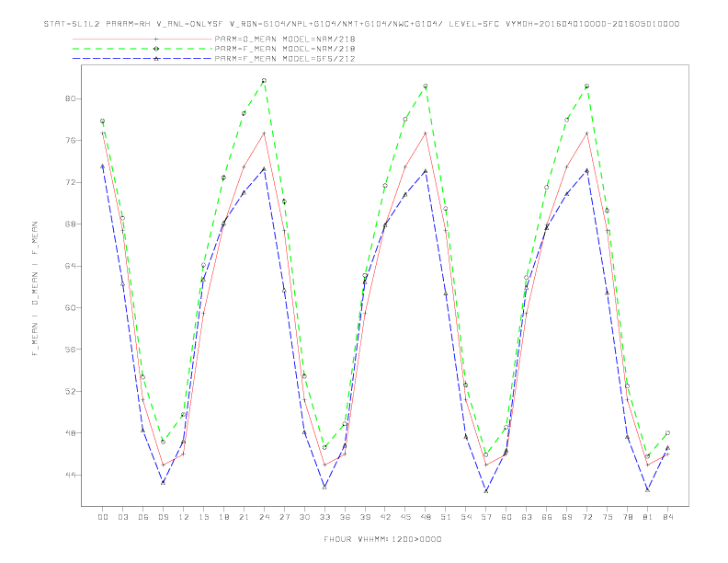Click blue GFS triangle marker at hour 57 minimum
This screenshot has width=728, height=563.
(486, 491)
